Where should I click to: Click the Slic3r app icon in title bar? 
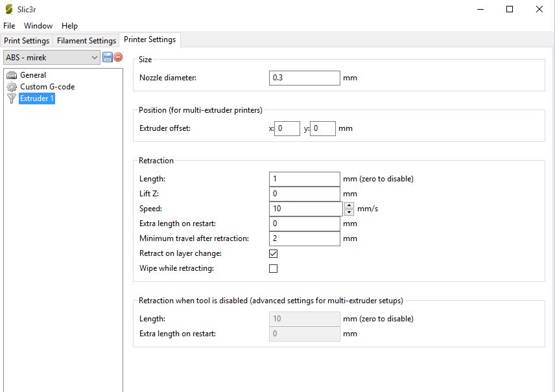(x=8, y=10)
